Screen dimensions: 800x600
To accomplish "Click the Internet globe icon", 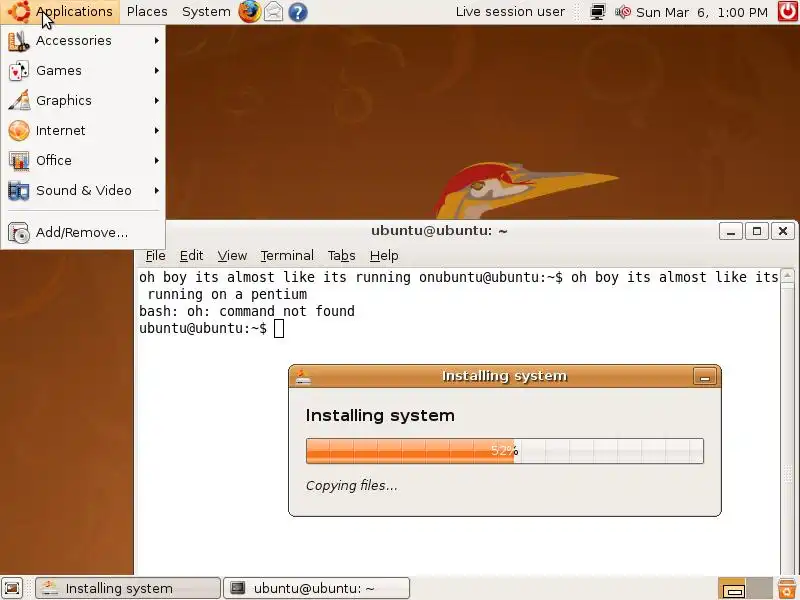I will point(19,131).
